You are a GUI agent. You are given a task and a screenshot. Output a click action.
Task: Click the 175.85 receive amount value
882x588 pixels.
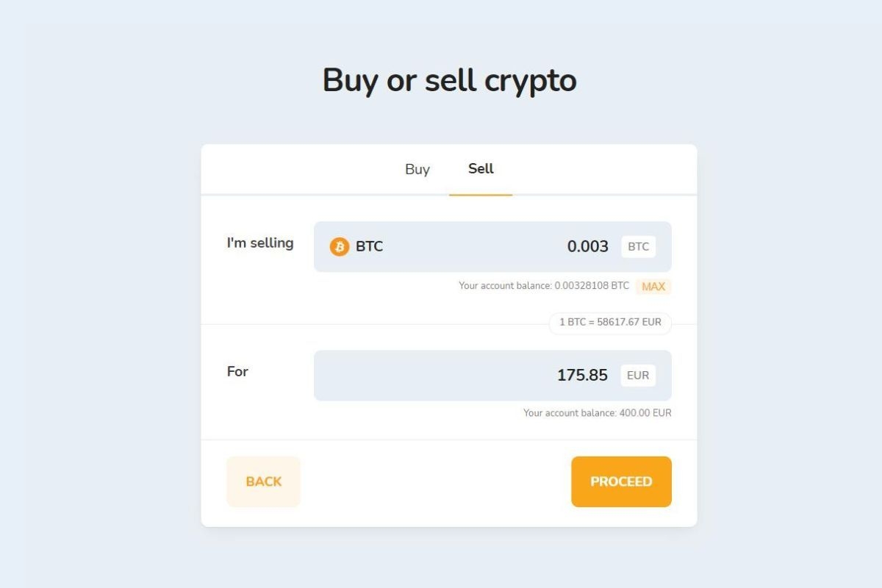coord(582,376)
